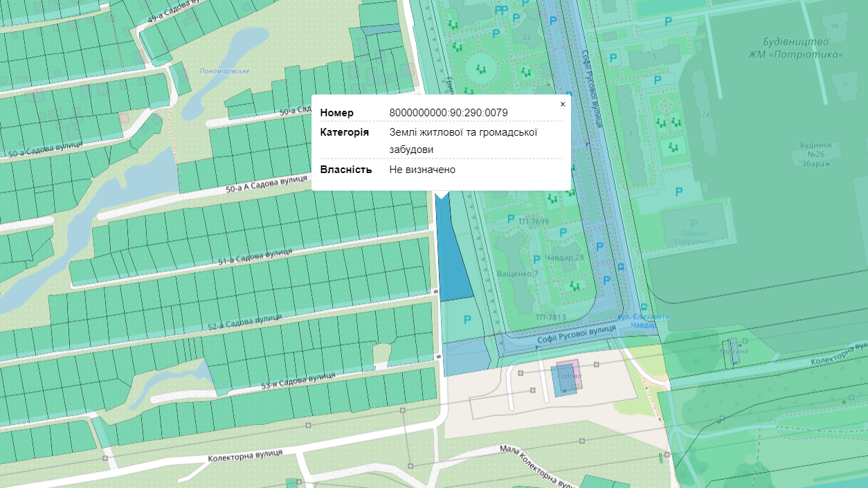Click bus stop icon near Єлизавети Чавдар

(x=644, y=307)
